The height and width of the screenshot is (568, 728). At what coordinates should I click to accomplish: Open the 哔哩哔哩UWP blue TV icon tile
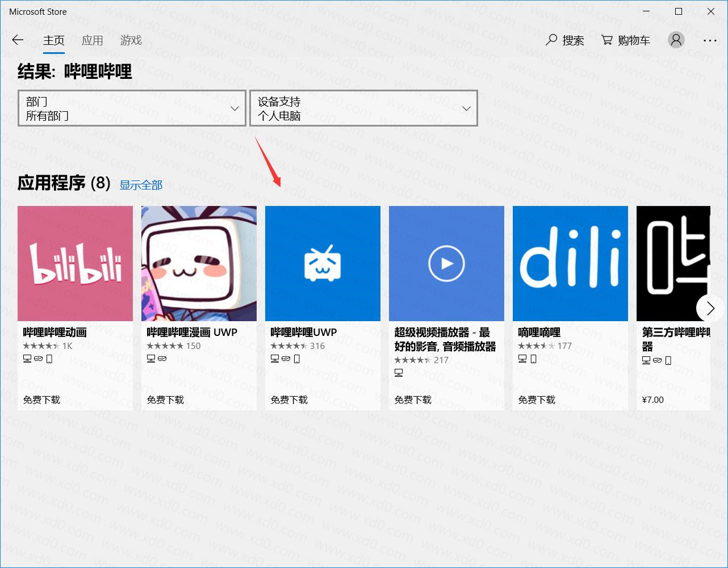click(x=323, y=263)
